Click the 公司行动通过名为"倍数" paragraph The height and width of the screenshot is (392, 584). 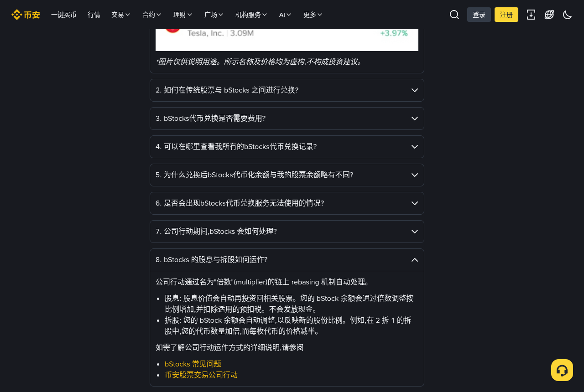(x=263, y=282)
